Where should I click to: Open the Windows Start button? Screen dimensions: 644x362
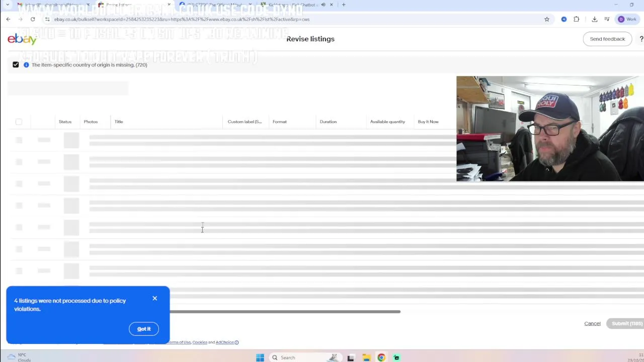click(260, 357)
